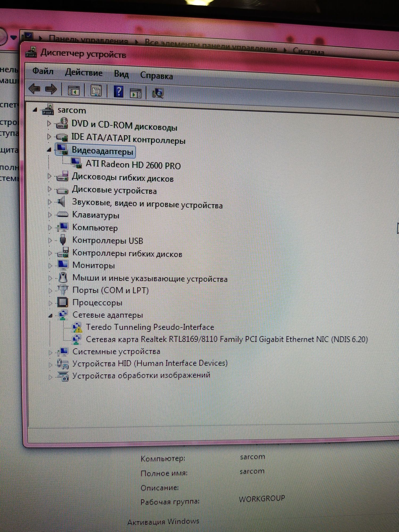Expand Дисководы гибких дисков
Image resolution: width=399 pixels, height=532 pixels.
(x=49, y=176)
